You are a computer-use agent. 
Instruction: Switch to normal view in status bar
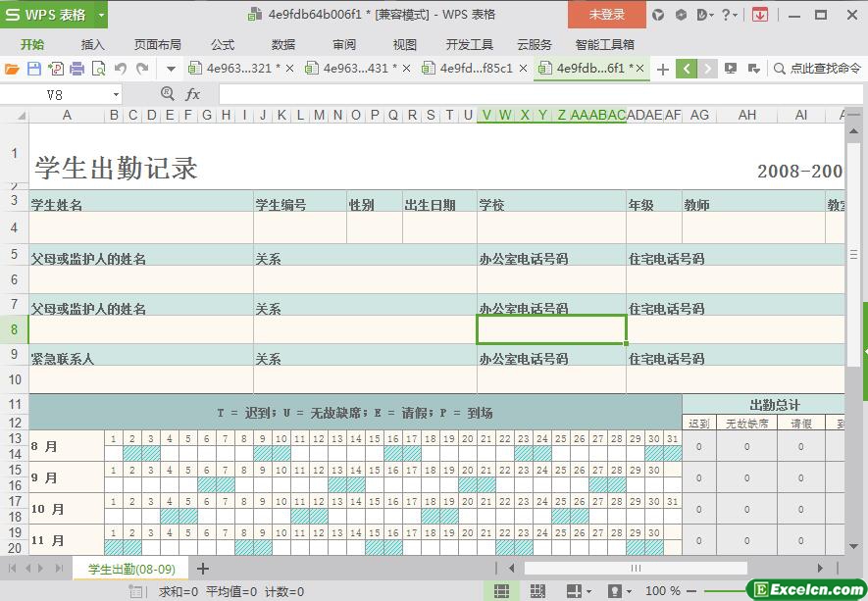point(501,591)
